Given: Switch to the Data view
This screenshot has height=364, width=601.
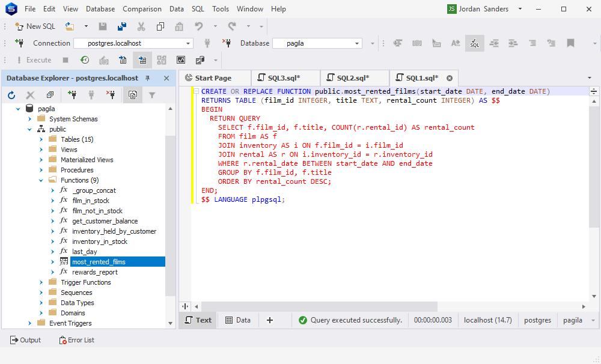Looking at the screenshot, I should (238, 320).
